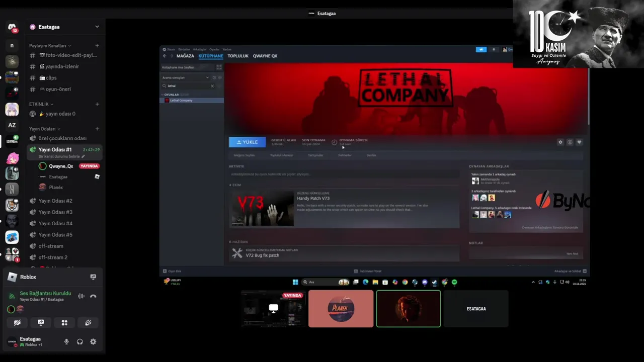Favorite Lethal Company with the heart icon
This screenshot has width=644, height=362.
579,142
